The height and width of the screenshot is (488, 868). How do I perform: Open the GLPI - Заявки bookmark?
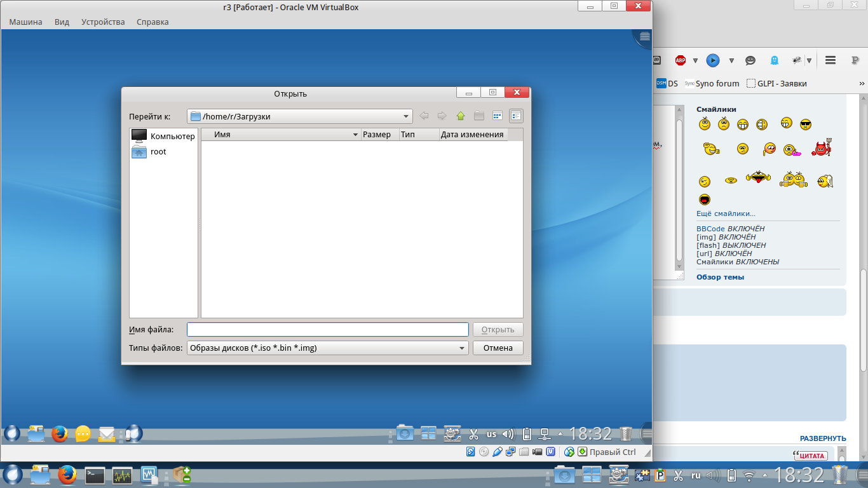pos(776,83)
